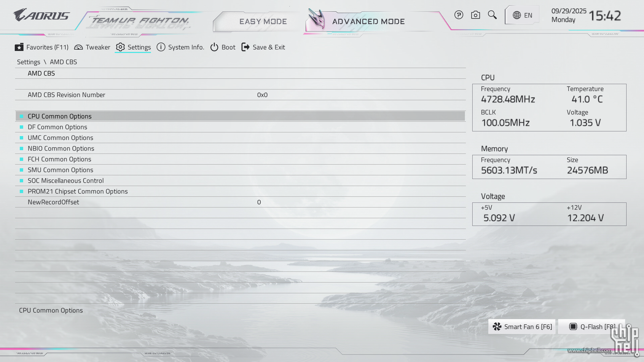Click the screenshot camera icon

[x=475, y=15]
